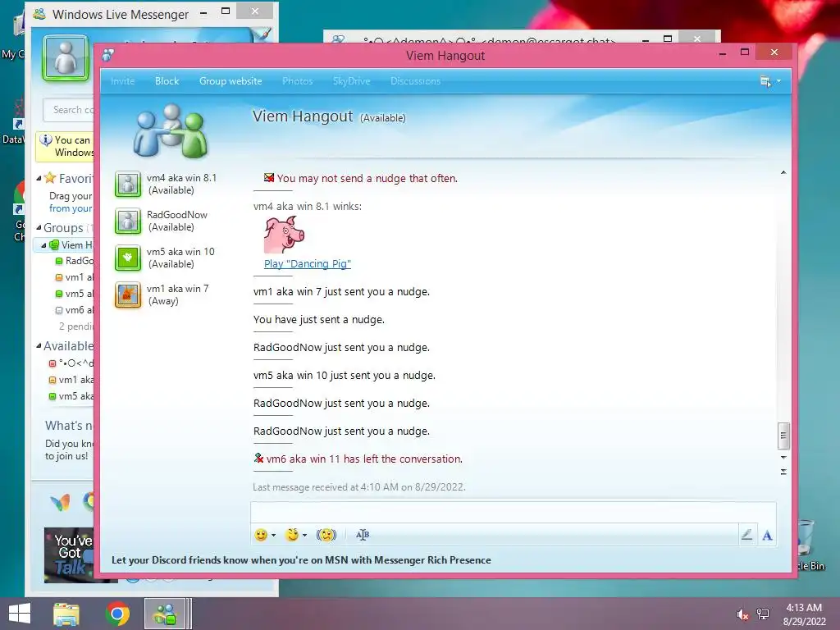The height and width of the screenshot is (630, 840).
Task: Expand the emoticon dropdown arrow
Action: (274, 535)
